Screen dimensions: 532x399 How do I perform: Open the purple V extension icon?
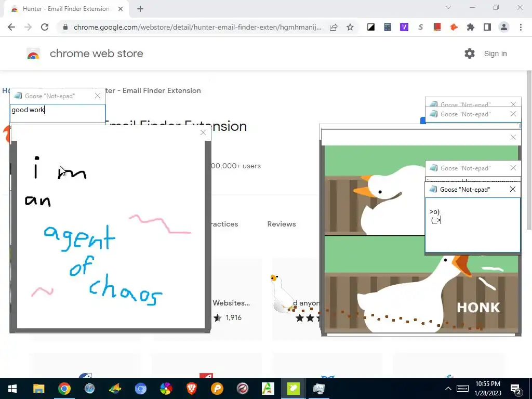404,27
